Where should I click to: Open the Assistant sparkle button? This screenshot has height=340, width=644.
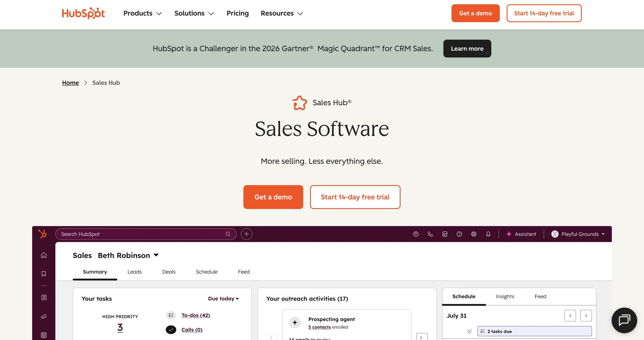521,234
